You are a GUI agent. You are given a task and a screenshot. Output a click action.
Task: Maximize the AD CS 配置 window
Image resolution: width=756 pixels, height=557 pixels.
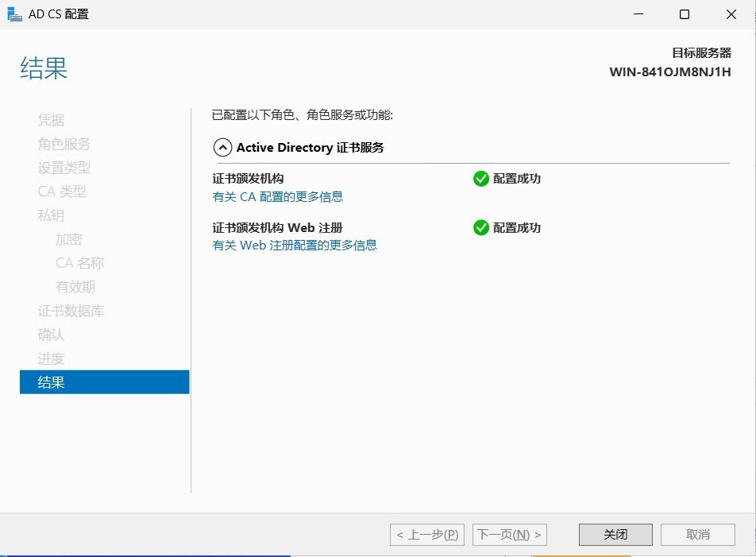[x=685, y=14]
